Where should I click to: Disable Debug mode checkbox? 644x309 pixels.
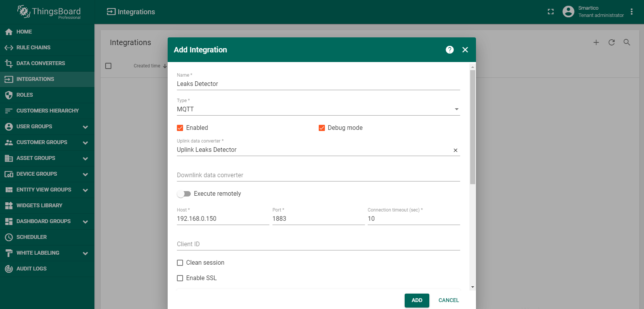[x=322, y=128]
